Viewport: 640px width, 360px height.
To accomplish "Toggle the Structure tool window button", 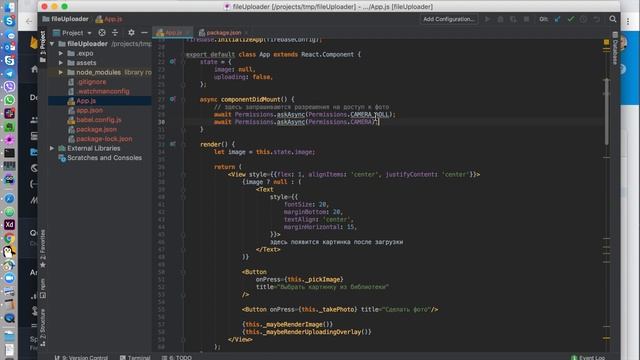I will 43,327.
